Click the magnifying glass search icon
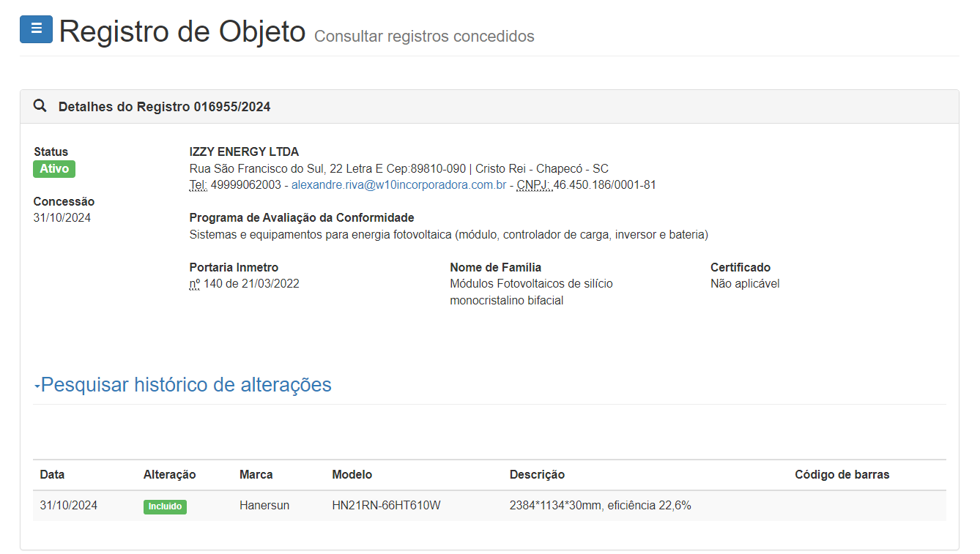The image size is (980, 554). tap(40, 106)
